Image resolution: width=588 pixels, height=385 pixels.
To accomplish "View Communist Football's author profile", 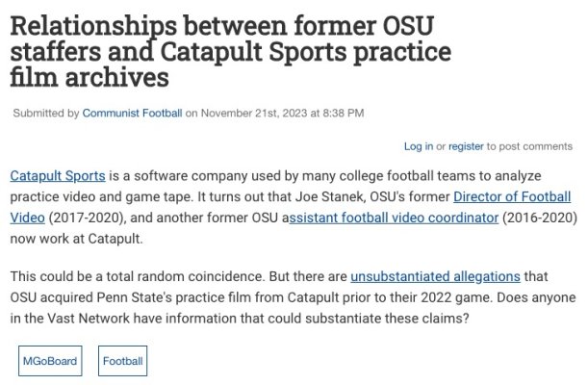I will tap(133, 114).
